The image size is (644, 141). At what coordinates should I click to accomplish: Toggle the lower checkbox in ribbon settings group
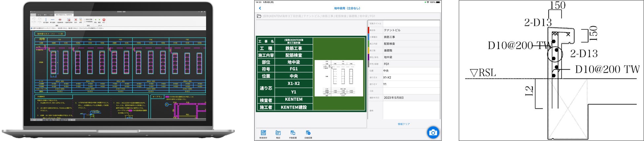coord(85,22)
